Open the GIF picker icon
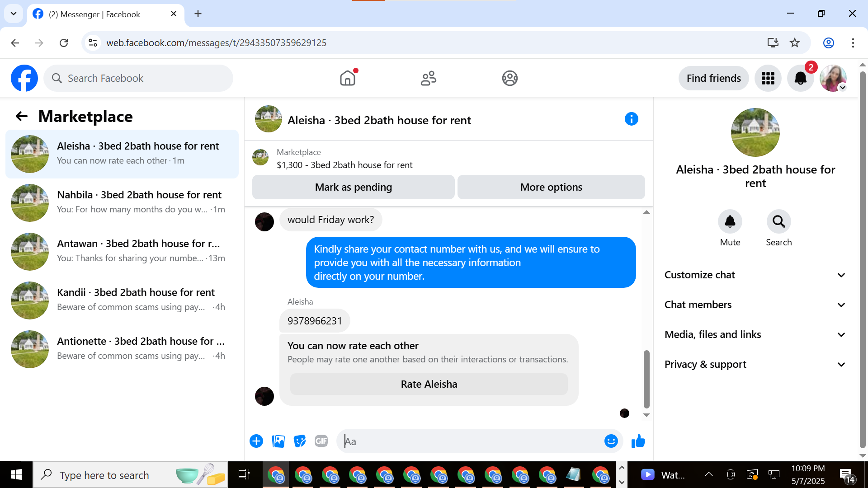 321,441
